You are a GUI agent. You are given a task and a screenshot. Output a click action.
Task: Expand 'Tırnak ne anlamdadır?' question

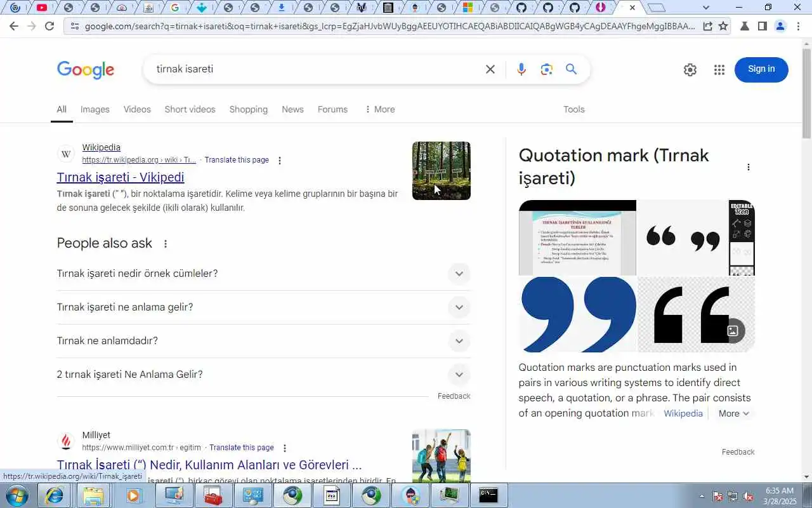coord(263,341)
